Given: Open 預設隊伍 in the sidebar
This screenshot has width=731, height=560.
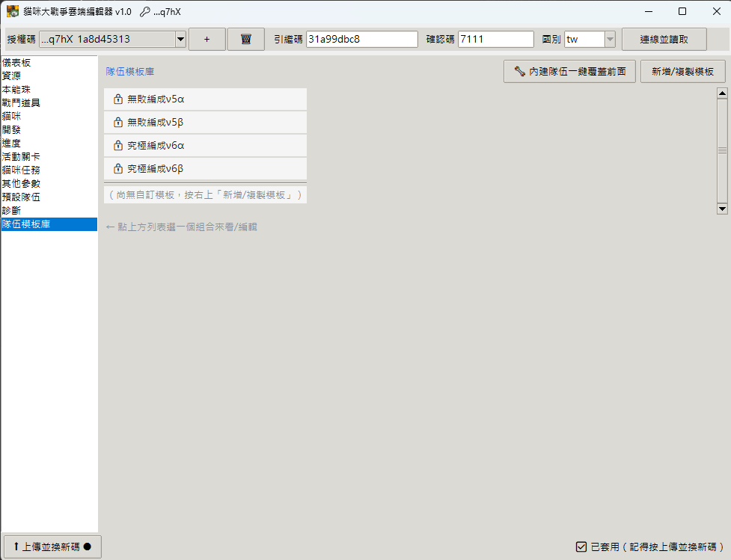Looking at the screenshot, I should (49, 197).
